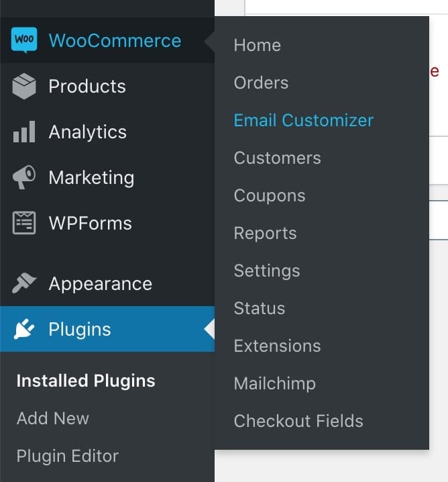Image resolution: width=448 pixels, height=482 pixels.
Task: Open the Plugin Editor link
Action: (x=68, y=456)
